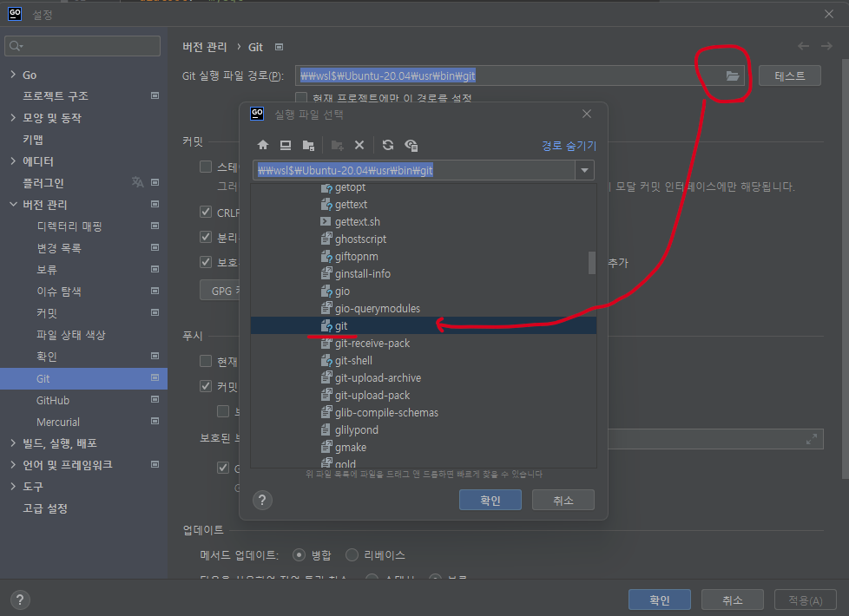Toggle the 현재 checkbox under 푸시
Image resolution: width=849 pixels, height=616 pixels.
click(x=206, y=361)
